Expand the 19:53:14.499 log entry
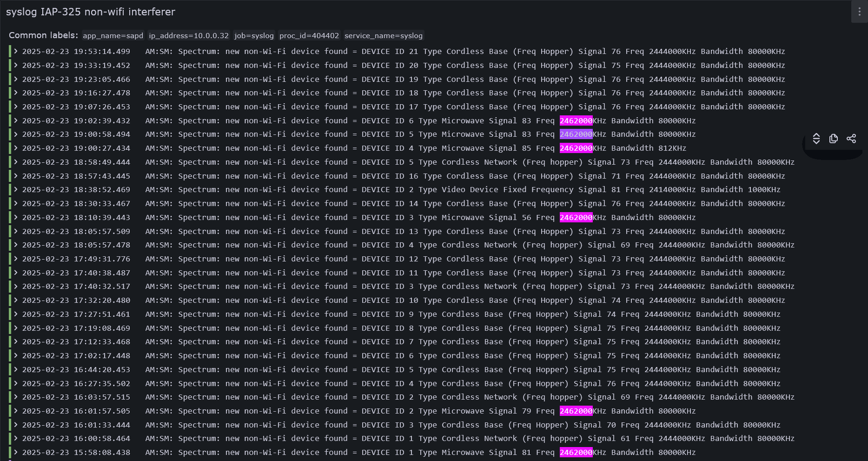This screenshot has height=461, width=868. (x=16, y=51)
